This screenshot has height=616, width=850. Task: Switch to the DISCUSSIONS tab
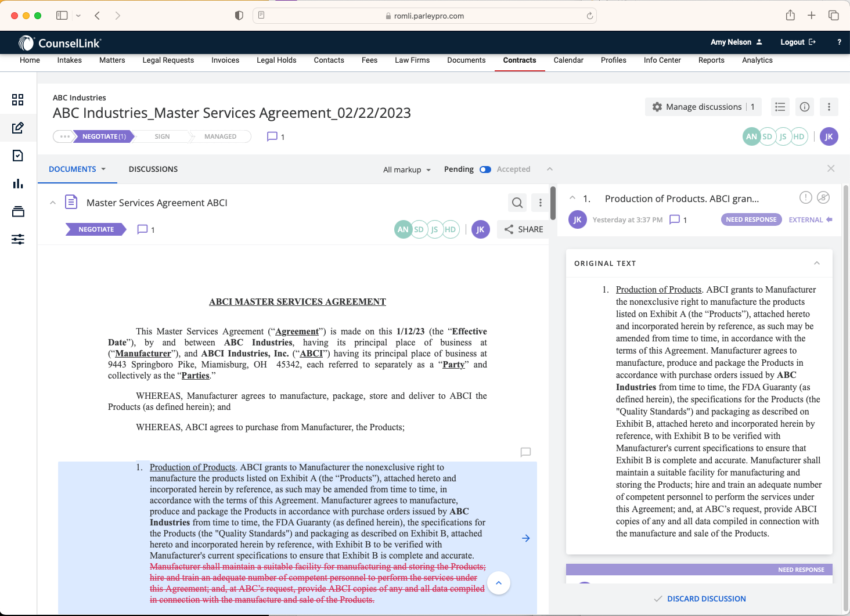[x=153, y=169]
